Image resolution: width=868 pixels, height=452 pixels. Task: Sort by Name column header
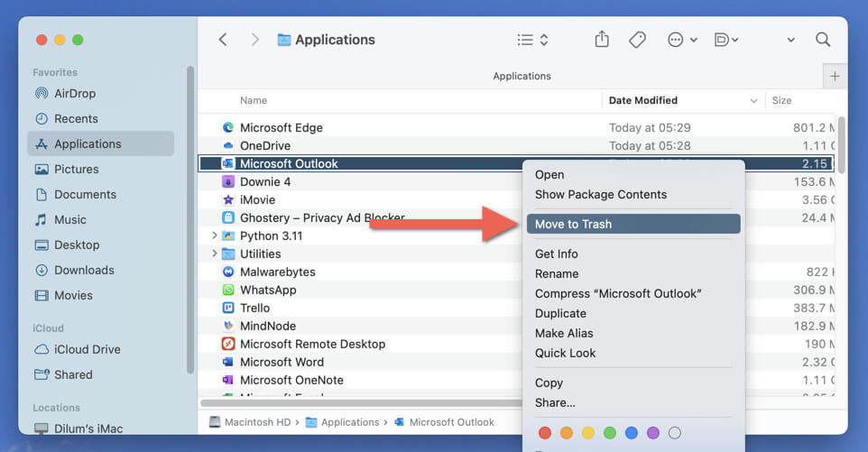[x=254, y=101]
